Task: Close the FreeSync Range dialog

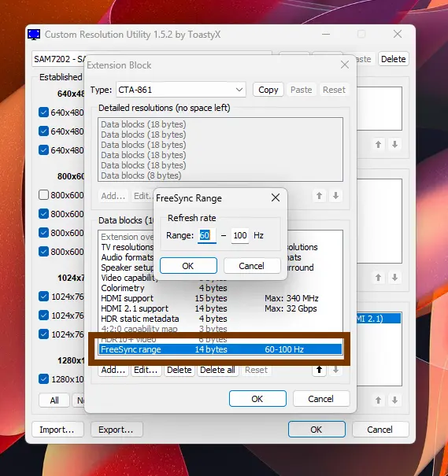Action: pos(276,198)
